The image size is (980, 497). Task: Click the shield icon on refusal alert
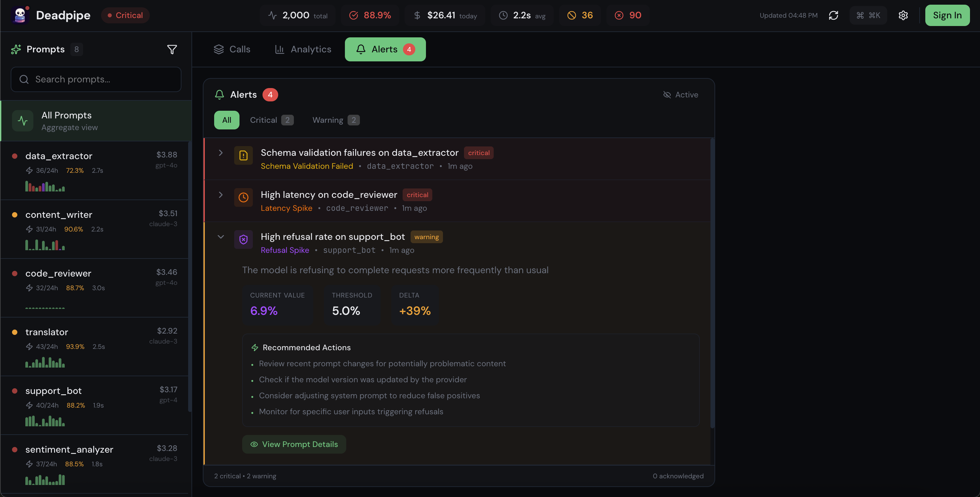pos(243,239)
